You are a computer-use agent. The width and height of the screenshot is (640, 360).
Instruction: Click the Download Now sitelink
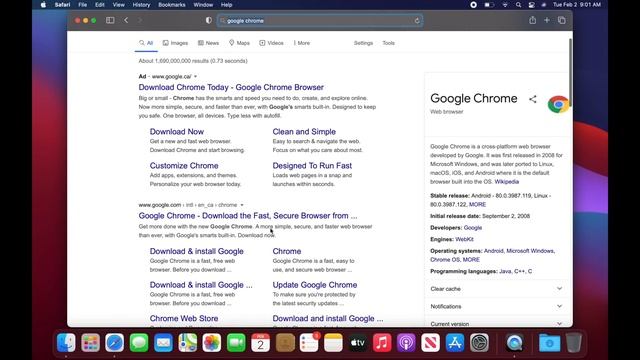pos(177,131)
